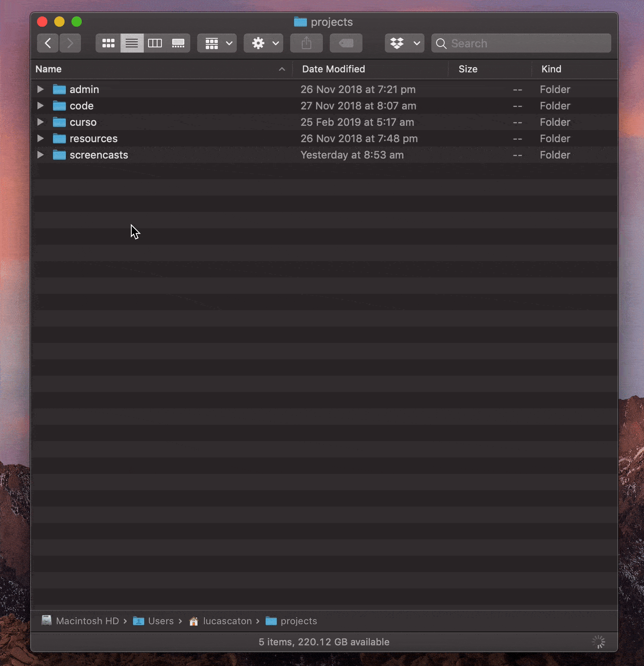Image resolution: width=644 pixels, height=666 pixels.
Task: Select the curso folder name
Action: click(x=83, y=122)
